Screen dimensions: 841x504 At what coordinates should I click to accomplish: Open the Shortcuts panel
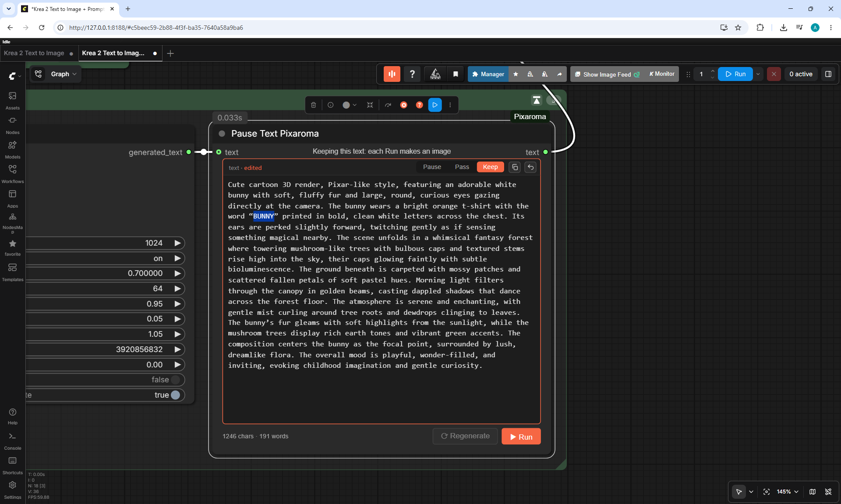[x=12, y=466]
